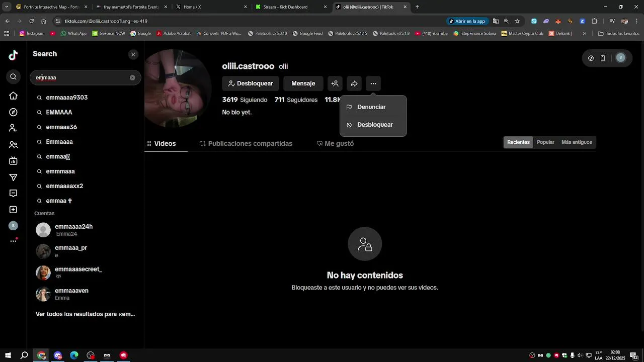644x362 pixels.
Task: Open the Friends icon in sidebar
Action: point(13,145)
